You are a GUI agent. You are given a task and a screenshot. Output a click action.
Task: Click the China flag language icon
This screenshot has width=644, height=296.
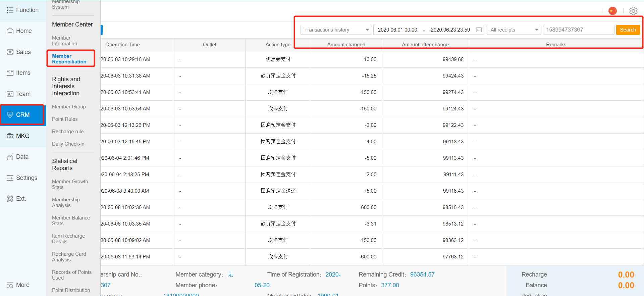coord(612,11)
